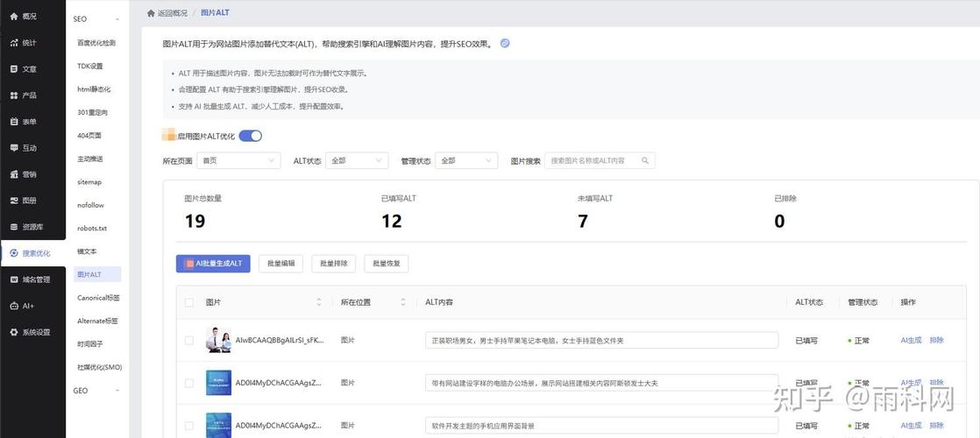Open the ALT状态 dropdown
Image resolution: width=980 pixels, height=438 pixels.
click(x=357, y=160)
